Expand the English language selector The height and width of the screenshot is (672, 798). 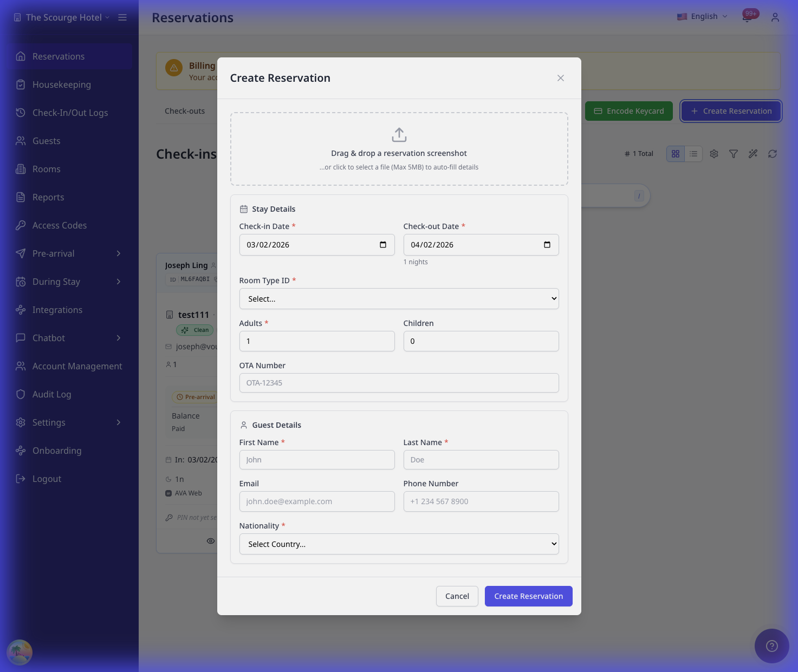pyautogui.click(x=702, y=16)
